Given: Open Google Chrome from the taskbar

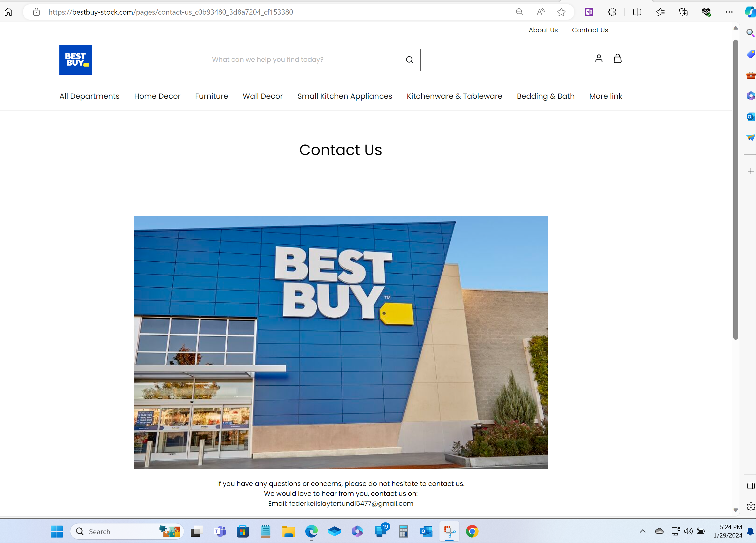Looking at the screenshot, I should (x=472, y=531).
